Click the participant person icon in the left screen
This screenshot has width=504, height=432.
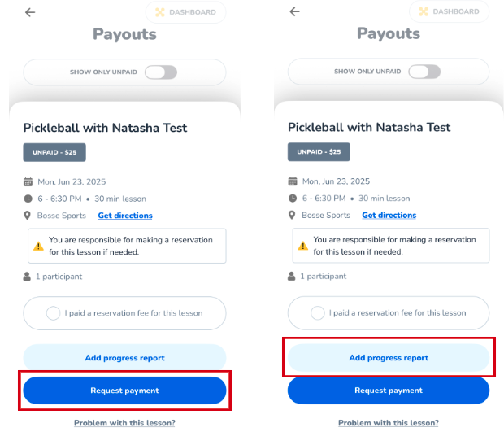click(x=28, y=277)
